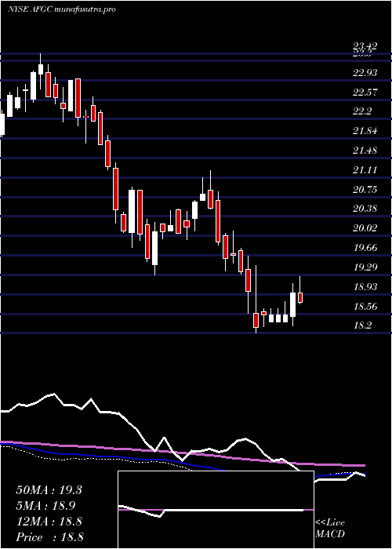392x549 pixels.
Task: Click the 22.2 price axis label
Action: (x=362, y=111)
